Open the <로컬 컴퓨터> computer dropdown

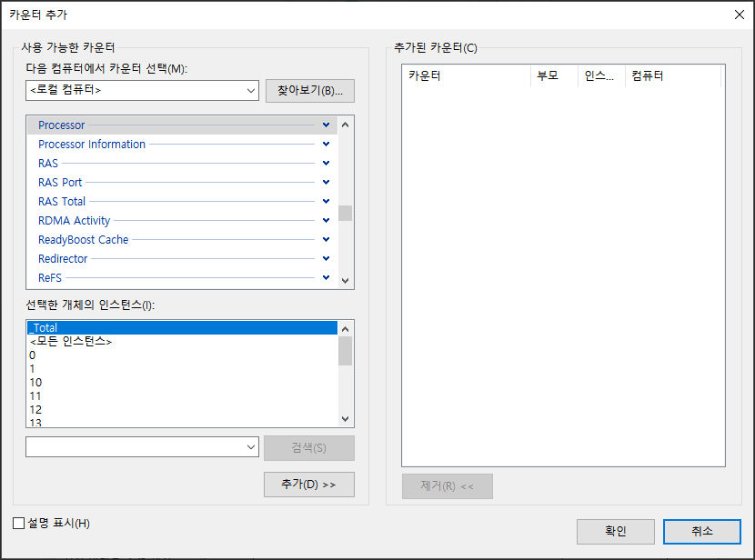coord(142,90)
